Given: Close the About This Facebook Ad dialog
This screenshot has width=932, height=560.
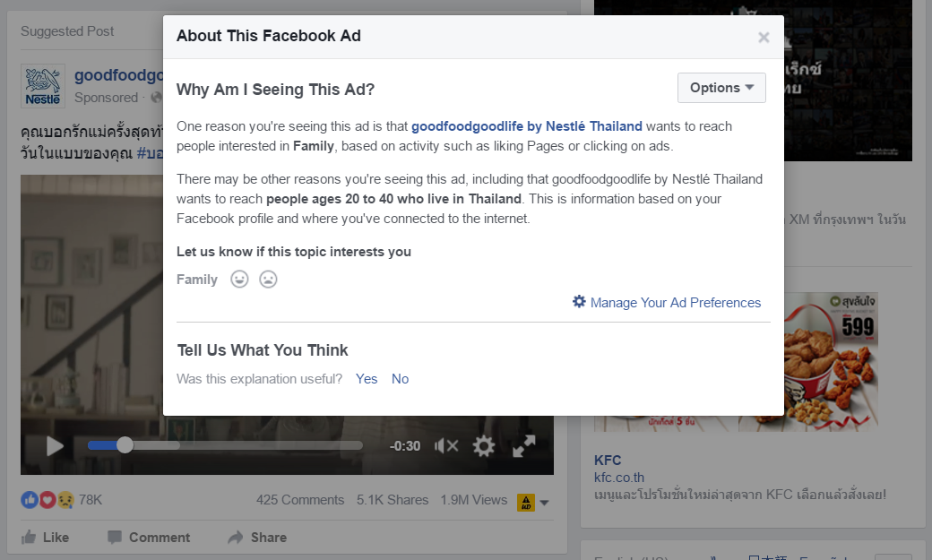Looking at the screenshot, I should click(764, 38).
